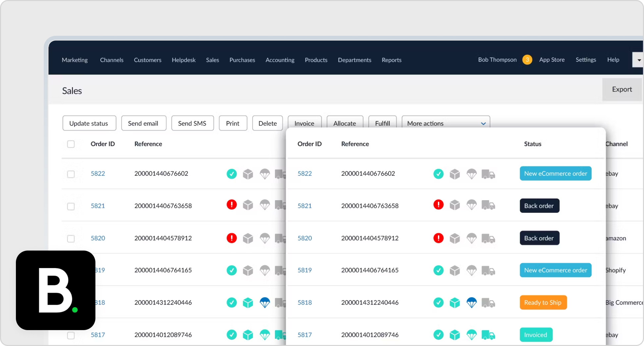Check the select-all checkbox in the header row
The width and height of the screenshot is (644, 346).
71,144
